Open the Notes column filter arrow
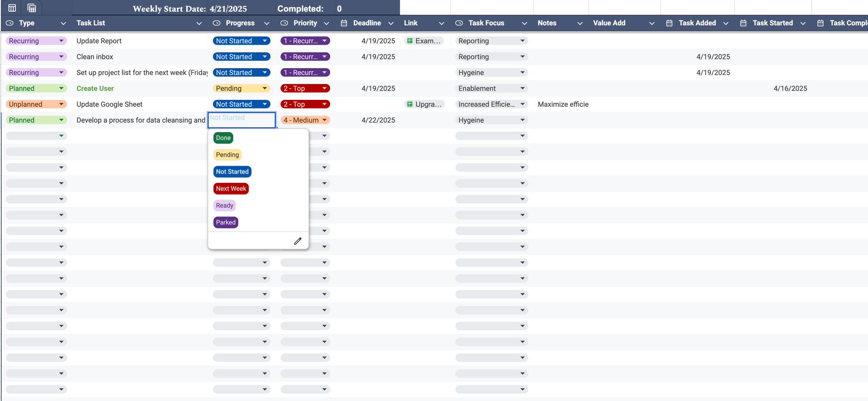 [579, 23]
